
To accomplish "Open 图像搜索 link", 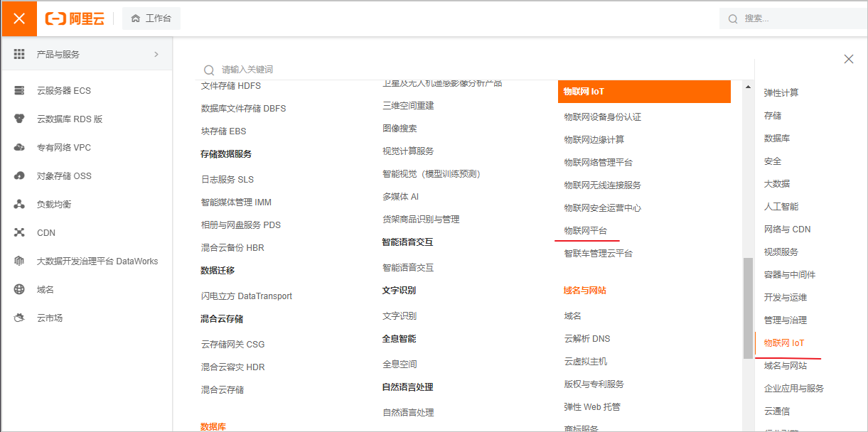I will [x=400, y=128].
